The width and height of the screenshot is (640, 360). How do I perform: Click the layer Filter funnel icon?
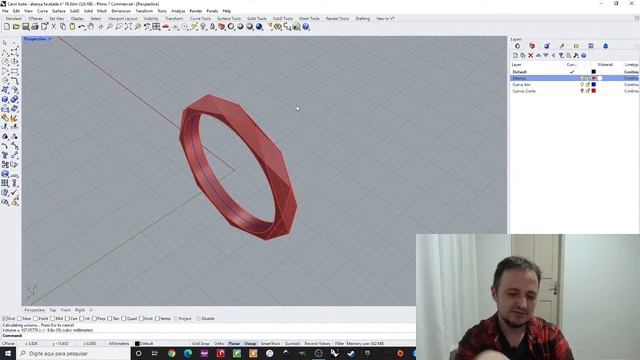click(x=561, y=56)
